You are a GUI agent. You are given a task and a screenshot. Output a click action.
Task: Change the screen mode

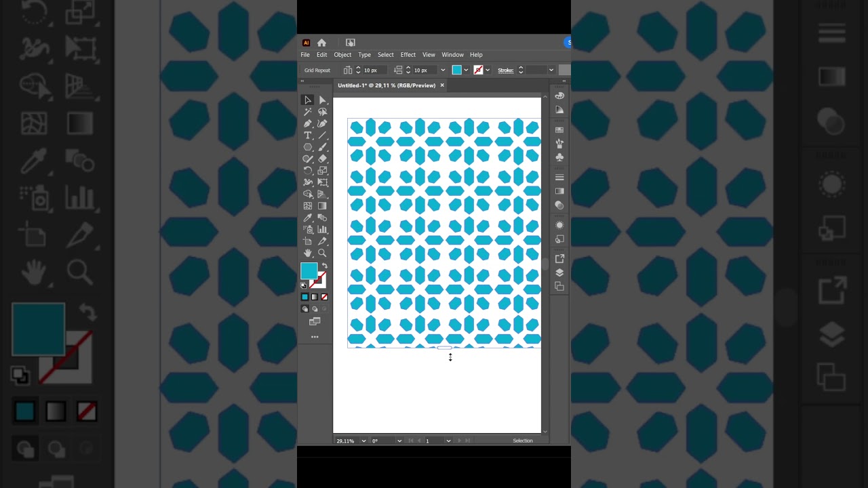click(x=315, y=322)
